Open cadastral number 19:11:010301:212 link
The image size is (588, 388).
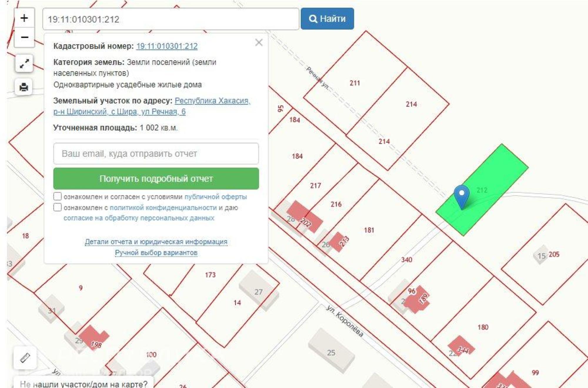coord(167,46)
